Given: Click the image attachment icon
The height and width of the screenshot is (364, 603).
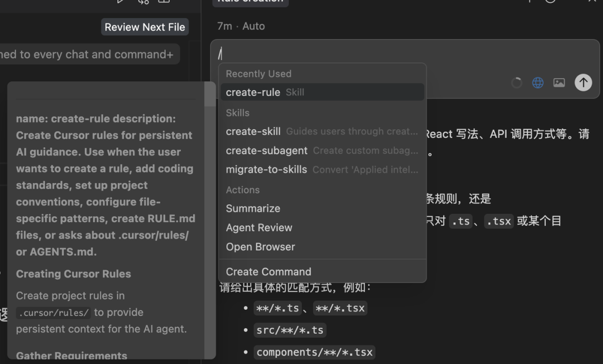Looking at the screenshot, I should 559,83.
